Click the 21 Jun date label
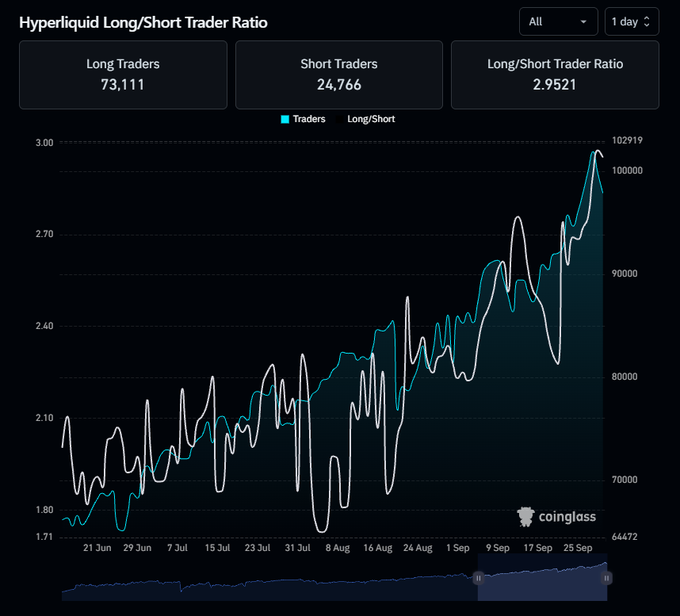The image size is (680, 616). [97, 548]
